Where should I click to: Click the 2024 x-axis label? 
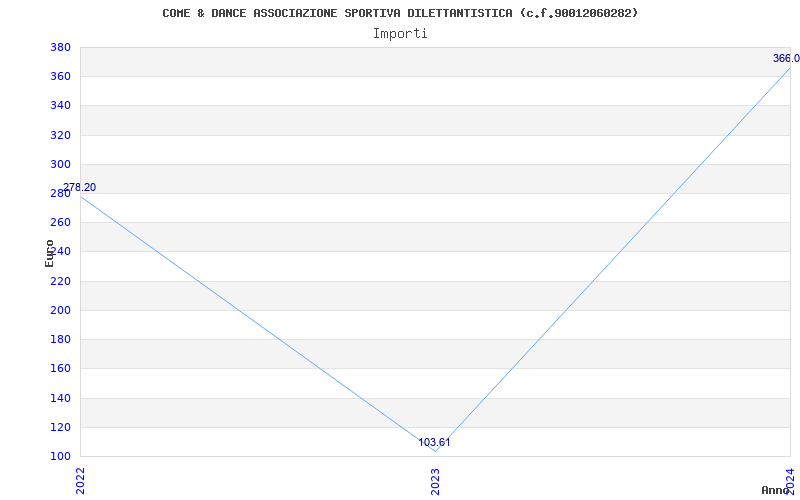[790, 480]
